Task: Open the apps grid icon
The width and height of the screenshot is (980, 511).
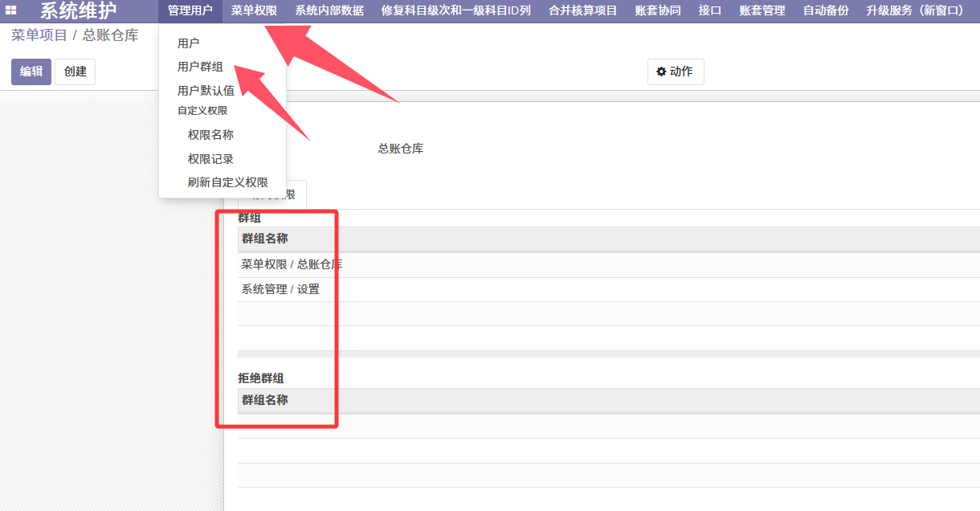Action: click(x=11, y=10)
